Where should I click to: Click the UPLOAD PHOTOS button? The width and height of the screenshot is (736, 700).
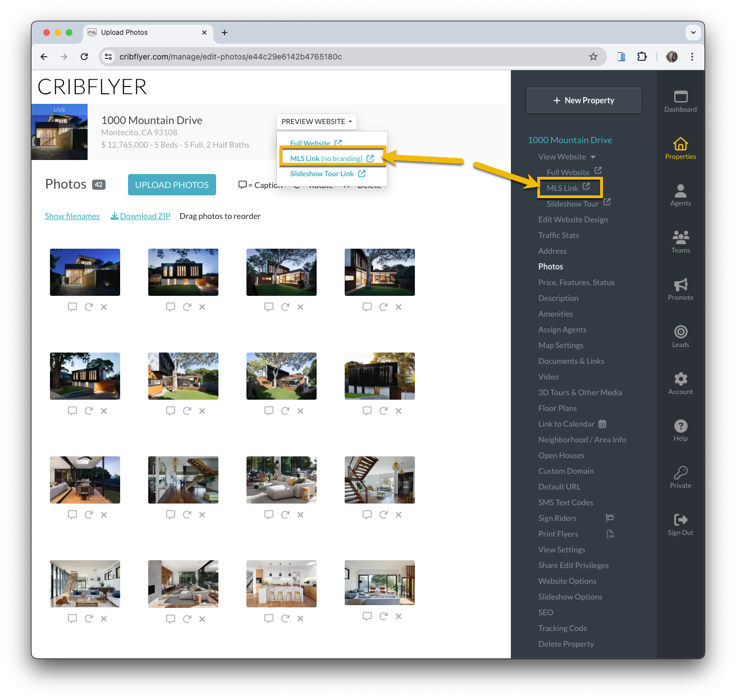click(172, 185)
